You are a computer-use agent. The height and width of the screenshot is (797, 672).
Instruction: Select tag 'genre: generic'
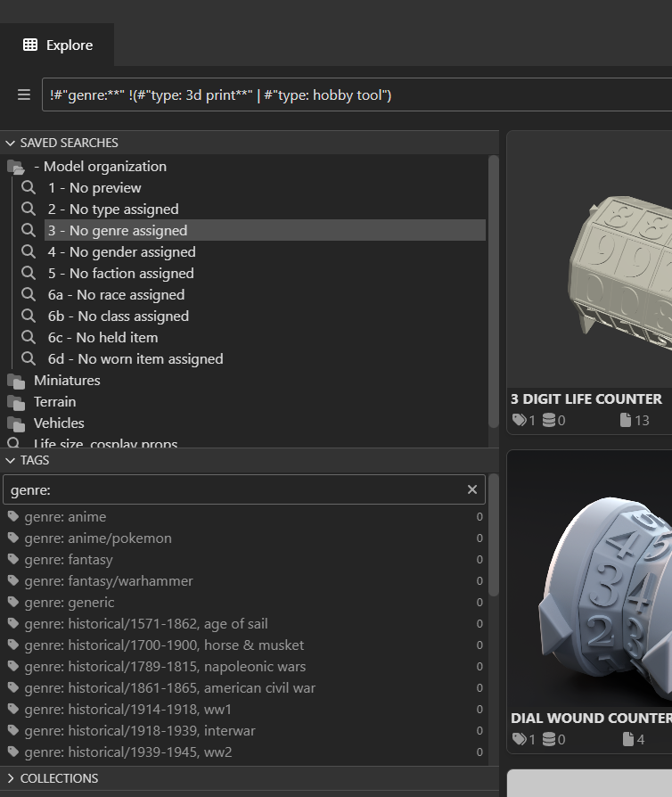70,602
